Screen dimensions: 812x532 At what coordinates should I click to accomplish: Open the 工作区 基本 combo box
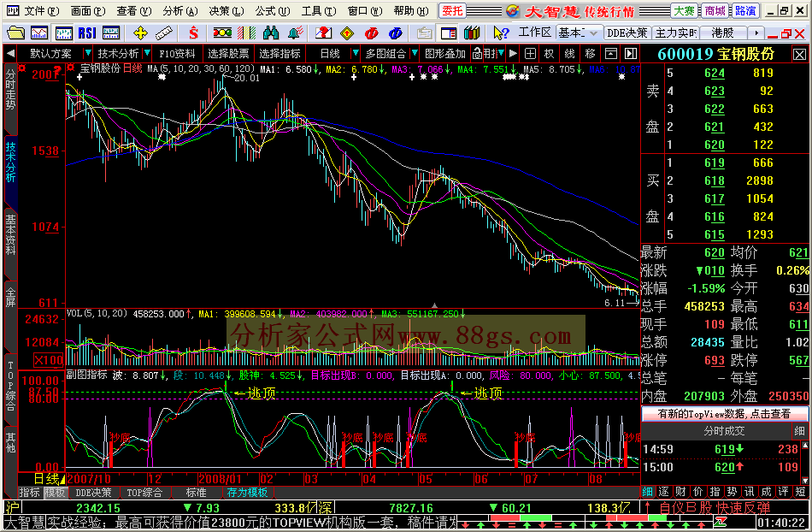(x=579, y=33)
